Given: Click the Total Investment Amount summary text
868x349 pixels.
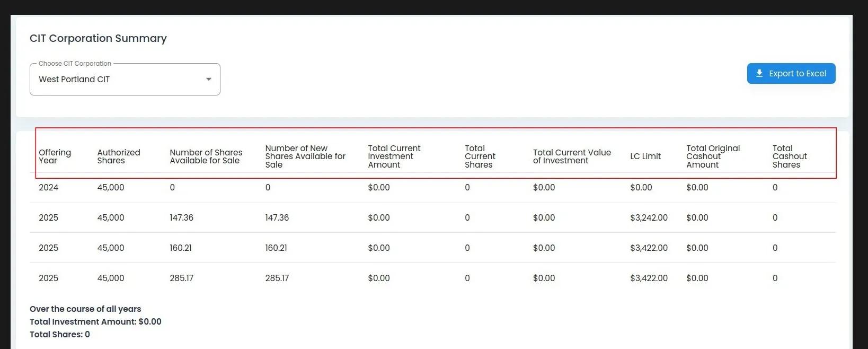Looking at the screenshot, I should click(95, 322).
